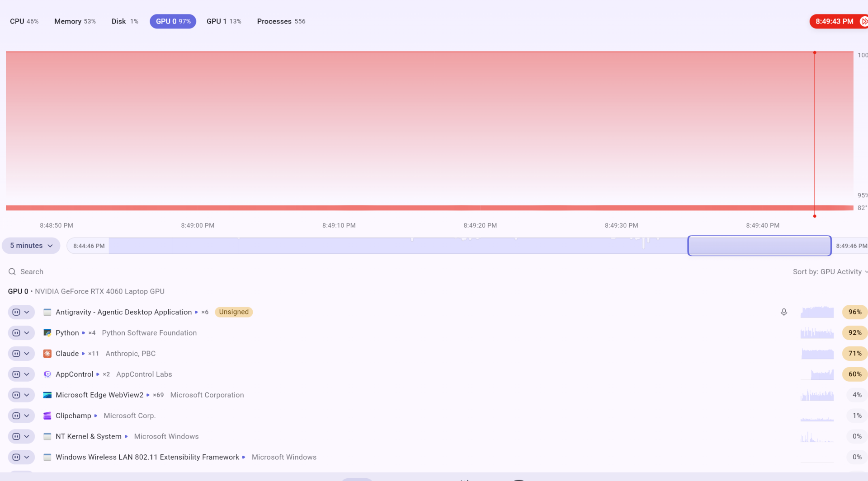Expand the Antigravity process group arrow
The height and width of the screenshot is (481, 868).
(x=196, y=312)
